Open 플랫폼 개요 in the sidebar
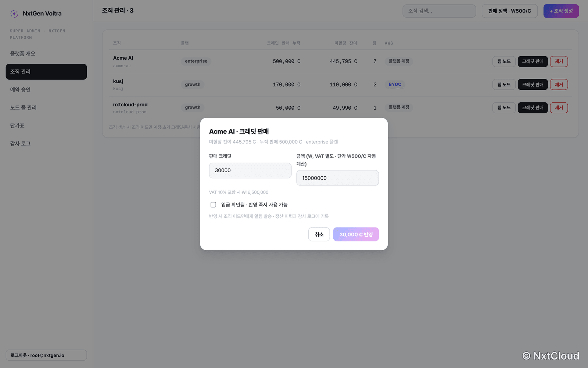Viewport: 588px width, 368px height. (46, 54)
